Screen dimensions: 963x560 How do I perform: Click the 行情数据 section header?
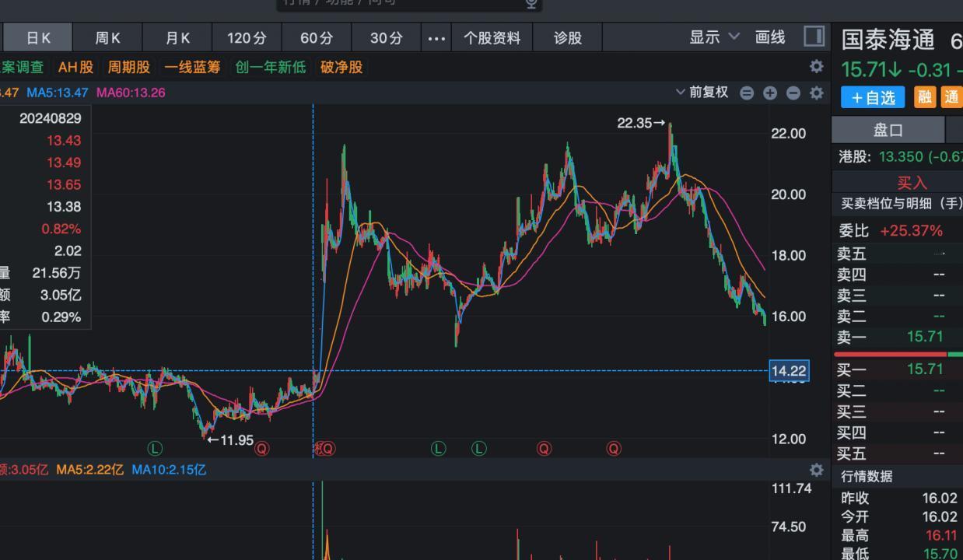[x=867, y=476]
